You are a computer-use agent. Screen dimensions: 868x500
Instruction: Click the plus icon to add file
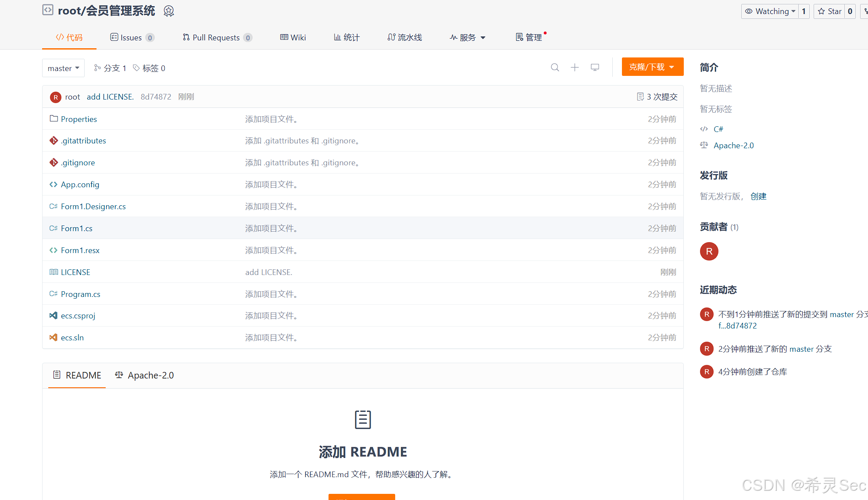(575, 68)
